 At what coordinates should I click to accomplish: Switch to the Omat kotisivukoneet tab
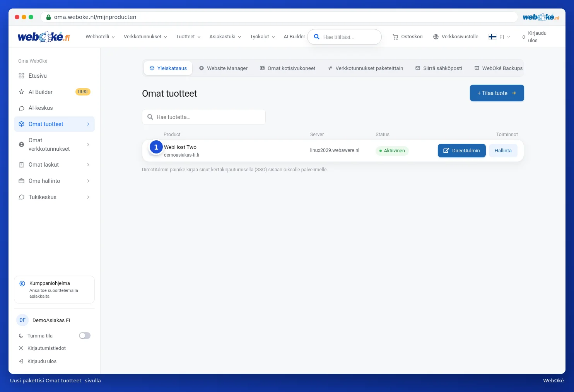(x=287, y=68)
